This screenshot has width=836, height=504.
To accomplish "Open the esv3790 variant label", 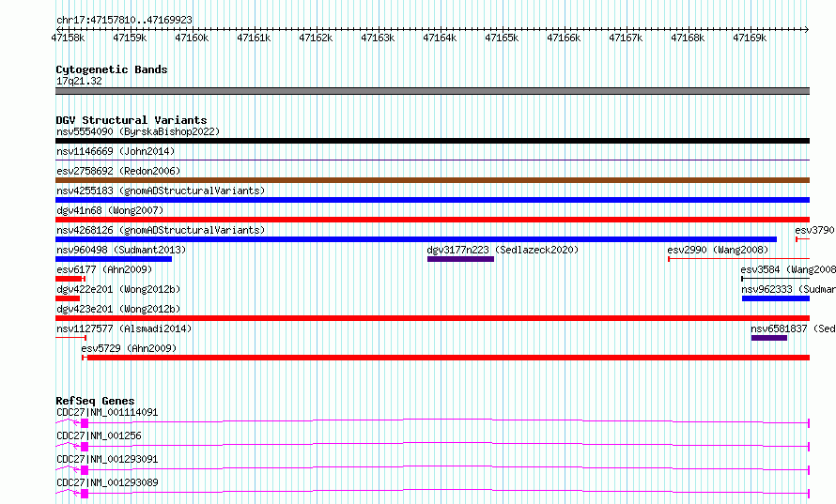I will tap(814, 230).
